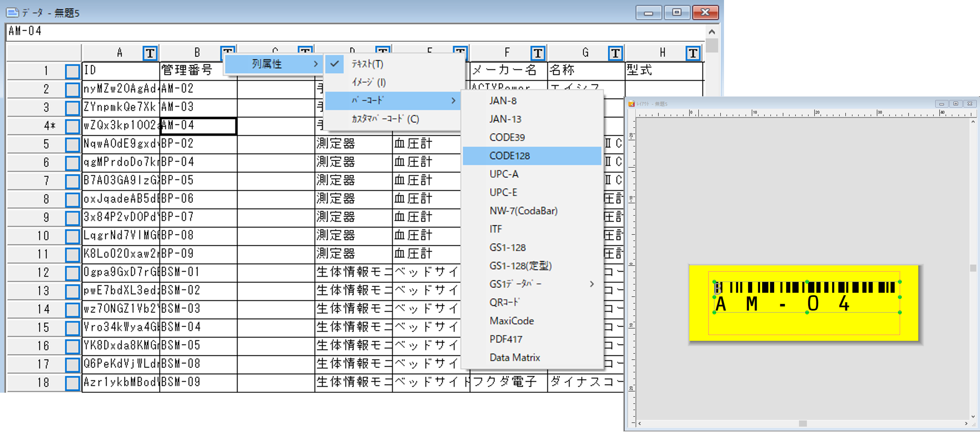This screenshot has width=980, height=432.
Task: Choose CODE128 barcode type
Action: click(x=532, y=156)
